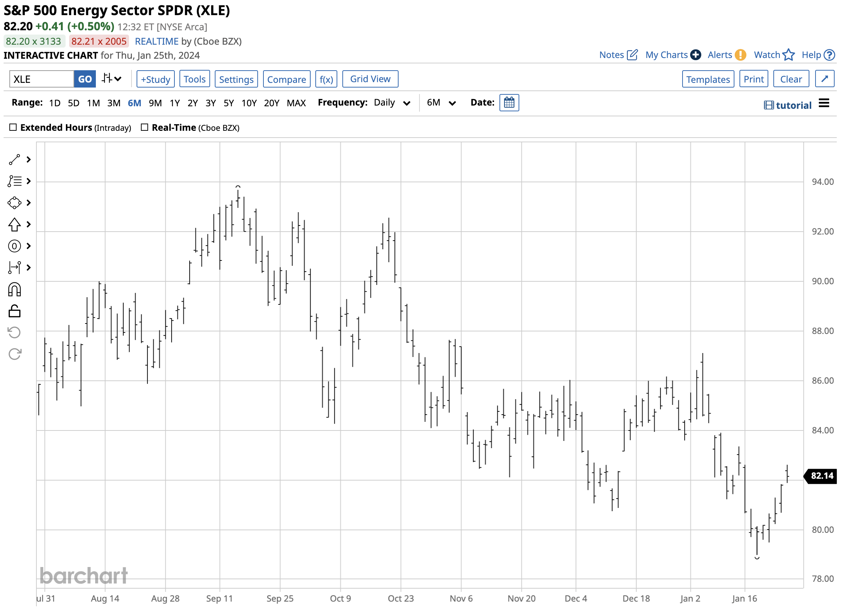Enable Extended Hours checkbox

13,128
